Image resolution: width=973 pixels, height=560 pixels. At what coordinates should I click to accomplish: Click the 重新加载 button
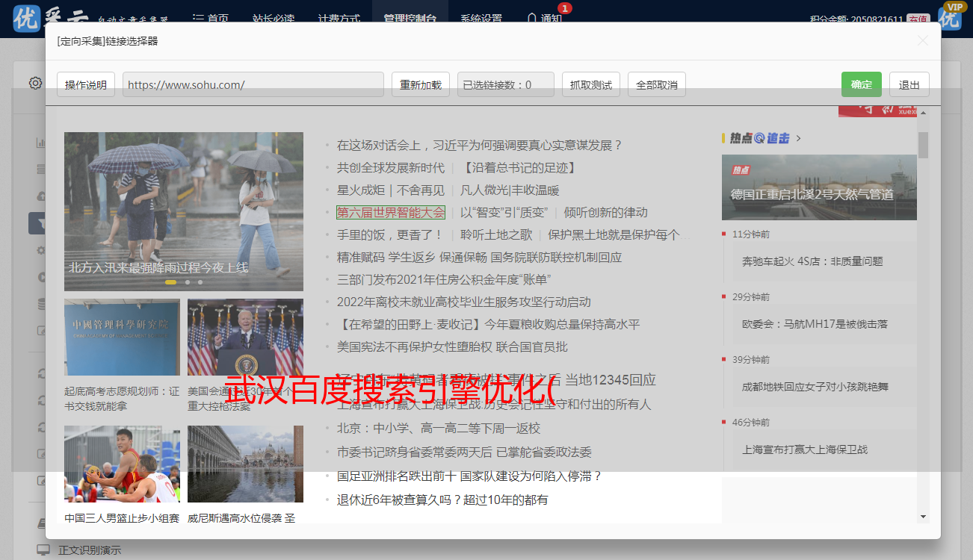tap(420, 84)
